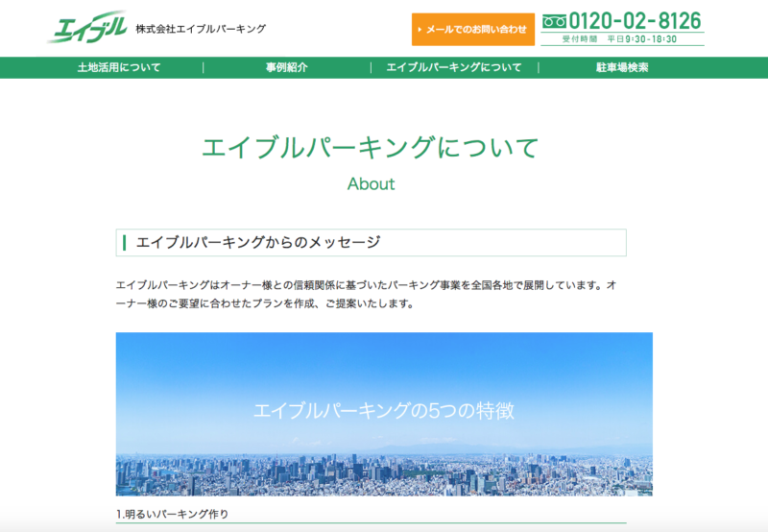
Task: Click the green About subtitle
Action: point(371,183)
